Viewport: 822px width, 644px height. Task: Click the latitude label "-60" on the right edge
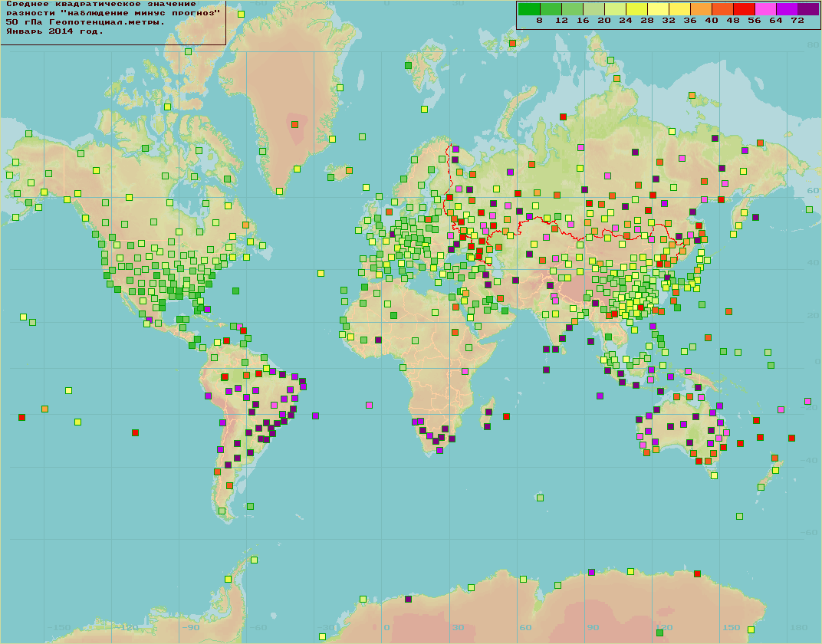coord(810,533)
